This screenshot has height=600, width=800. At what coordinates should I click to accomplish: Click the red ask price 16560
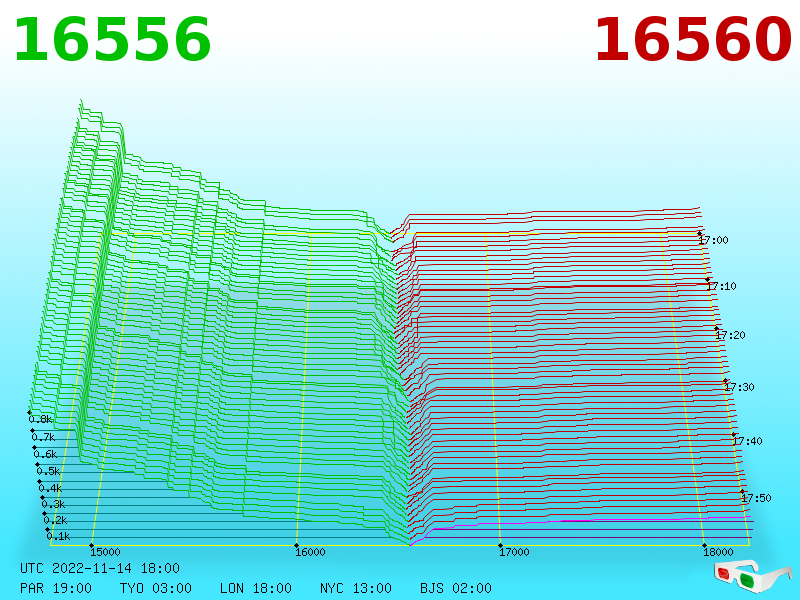(x=693, y=40)
